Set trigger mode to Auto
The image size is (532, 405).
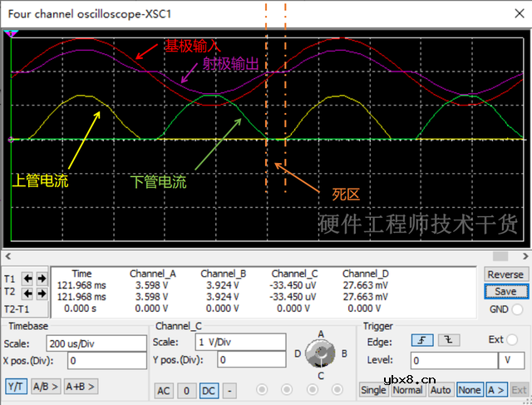[441, 390]
